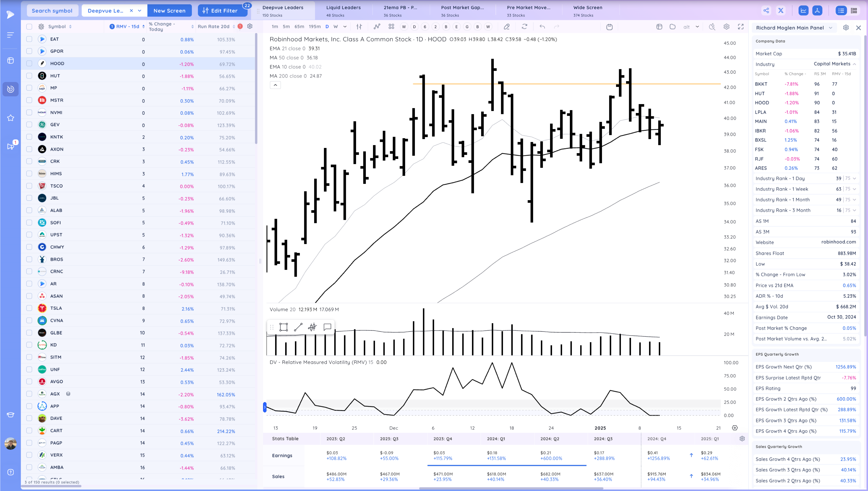
Task: Switch to Wide Screen tab
Action: (588, 11)
